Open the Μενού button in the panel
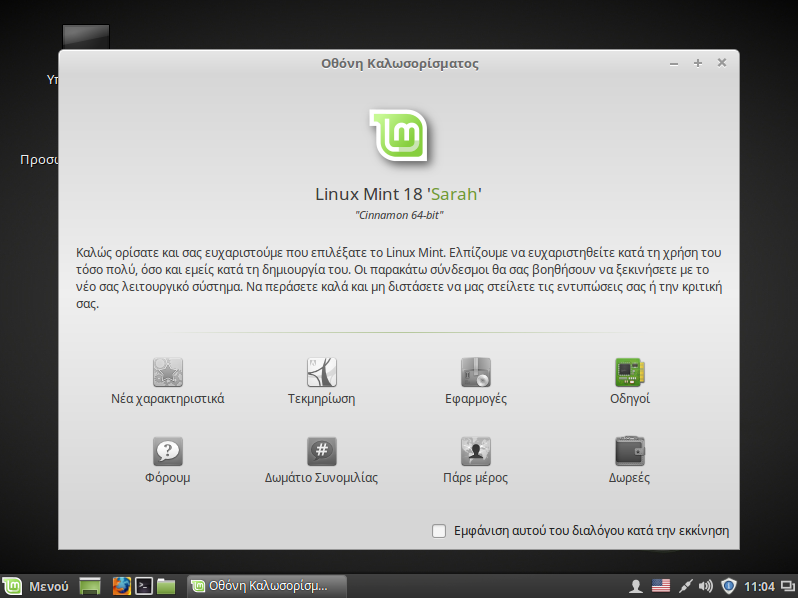 [36, 586]
